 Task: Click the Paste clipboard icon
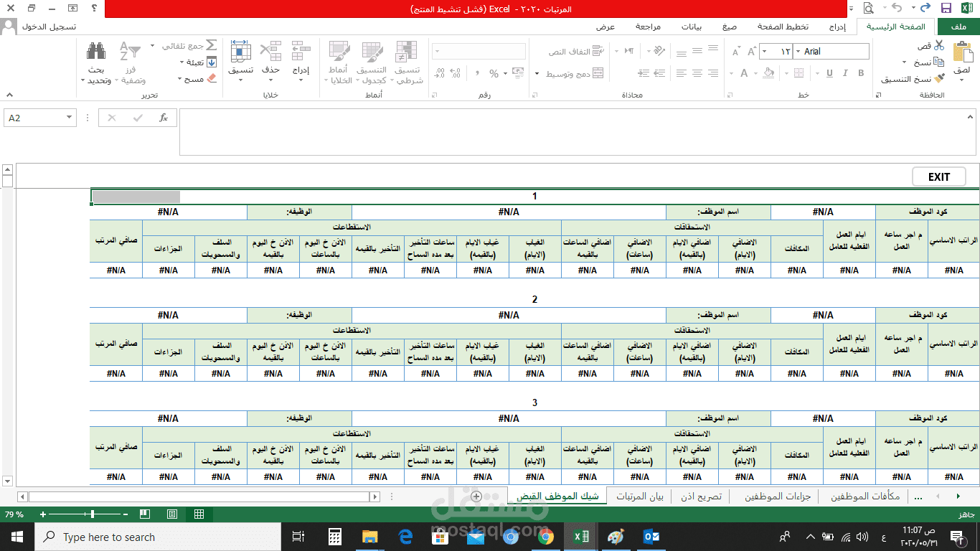click(962, 52)
